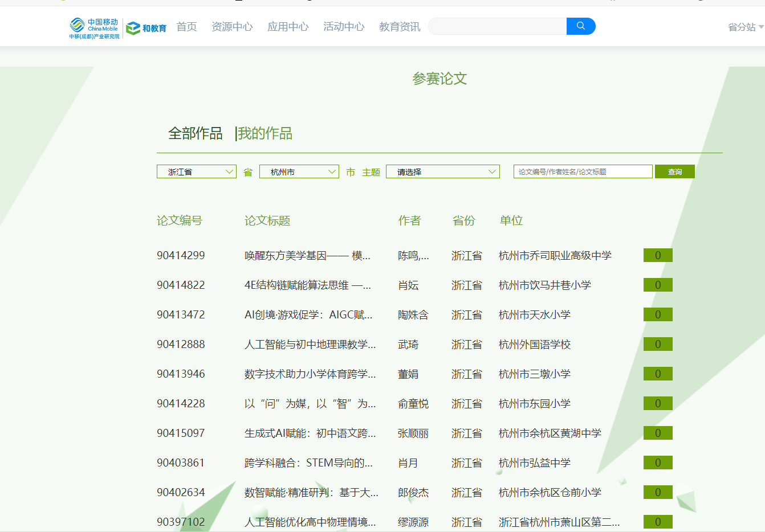Click the green 查询 button
Image resolution: width=765 pixels, height=532 pixels.
point(674,171)
